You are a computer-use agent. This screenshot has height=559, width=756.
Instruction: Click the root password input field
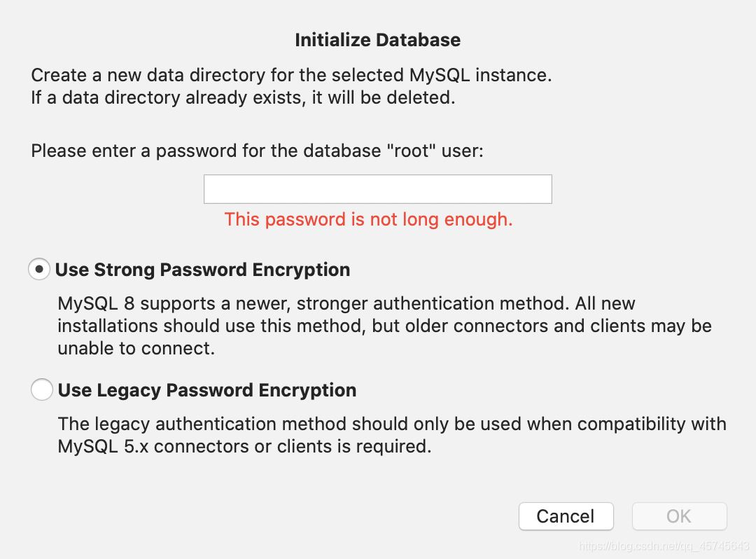tap(377, 189)
